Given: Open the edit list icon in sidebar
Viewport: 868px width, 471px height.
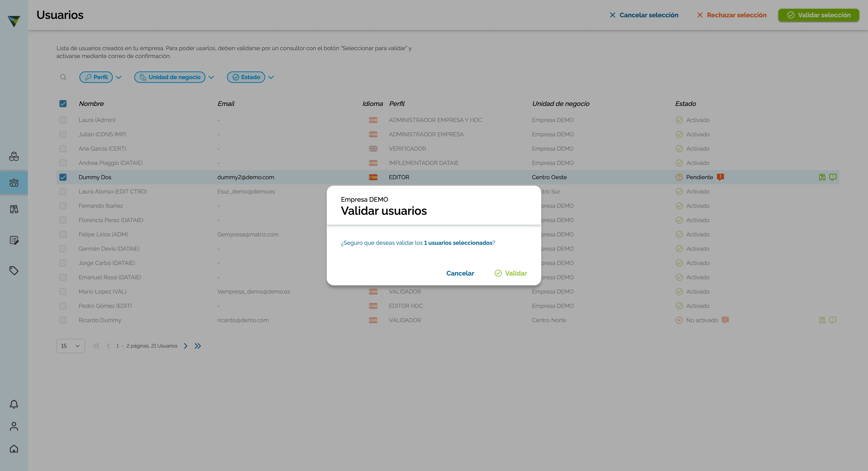Looking at the screenshot, I should tap(14, 240).
